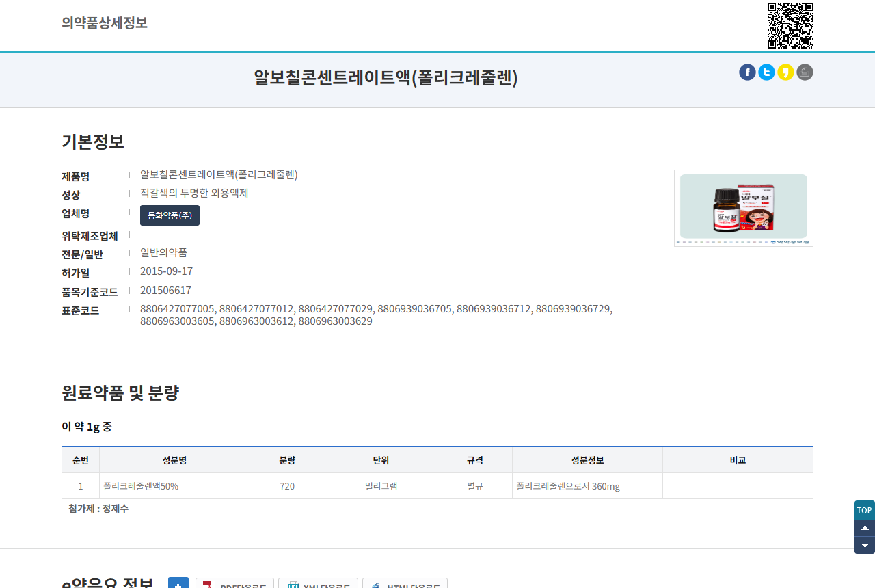The height and width of the screenshot is (588, 875).
Task: Click the 첨가제 : 정제수 text
Action: (x=98, y=509)
